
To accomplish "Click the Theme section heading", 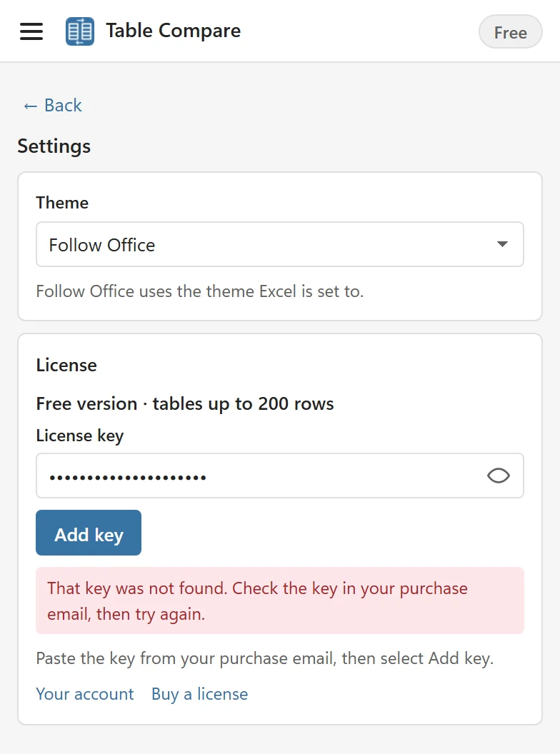I will click(62, 203).
